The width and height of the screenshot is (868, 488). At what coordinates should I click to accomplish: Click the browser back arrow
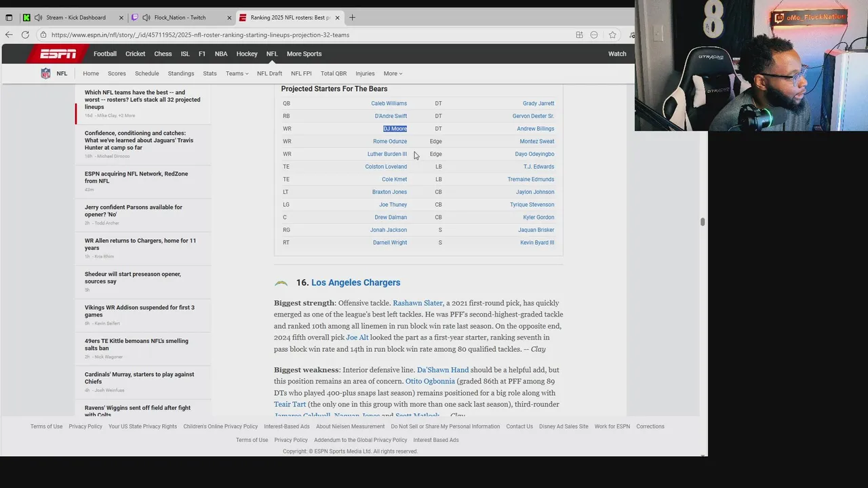pyautogui.click(x=9, y=35)
